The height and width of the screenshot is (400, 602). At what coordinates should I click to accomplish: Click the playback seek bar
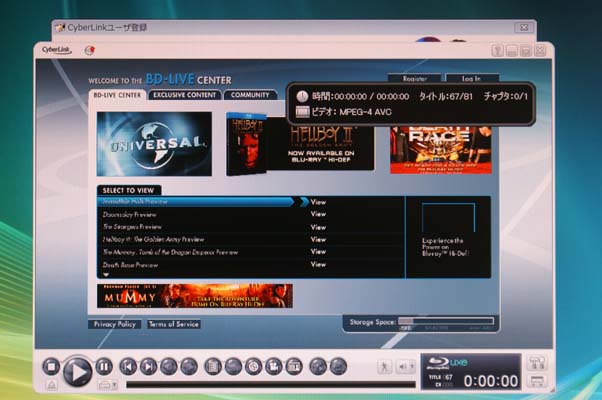(271, 384)
